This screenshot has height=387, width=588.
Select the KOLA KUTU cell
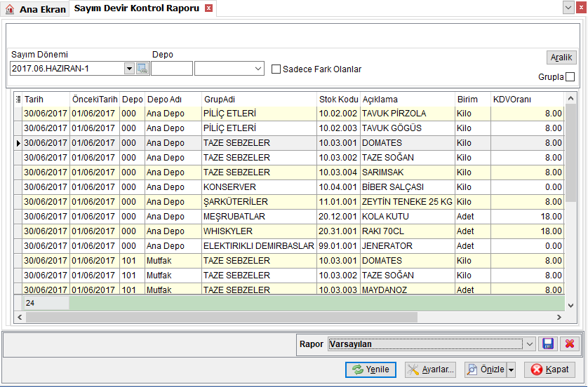coord(407,217)
